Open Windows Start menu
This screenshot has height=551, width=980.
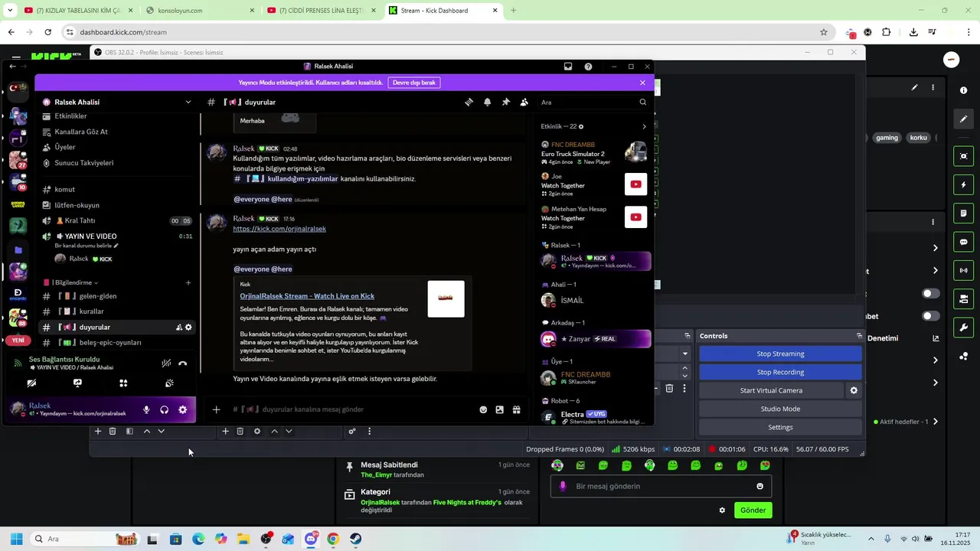pos(16,539)
